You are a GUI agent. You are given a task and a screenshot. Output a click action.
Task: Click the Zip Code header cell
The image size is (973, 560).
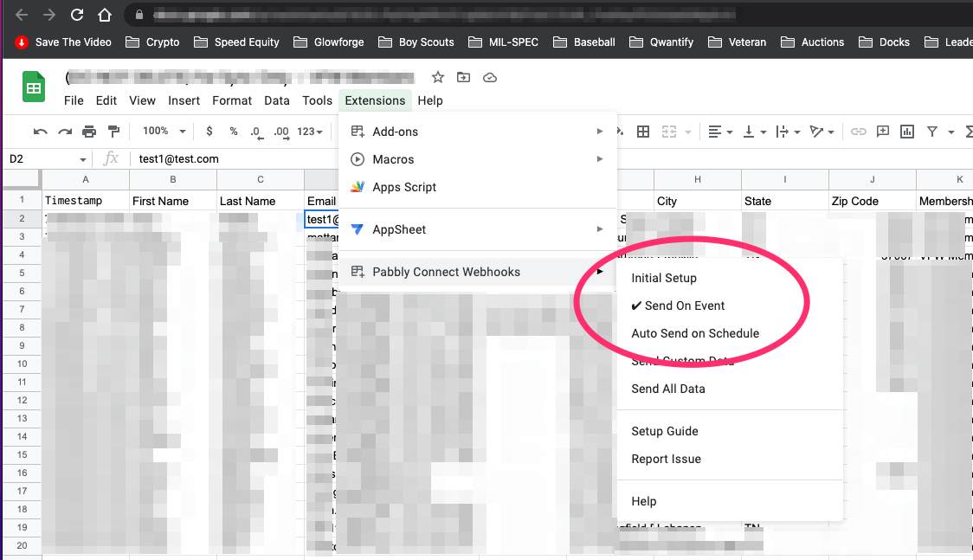tap(873, 201)
